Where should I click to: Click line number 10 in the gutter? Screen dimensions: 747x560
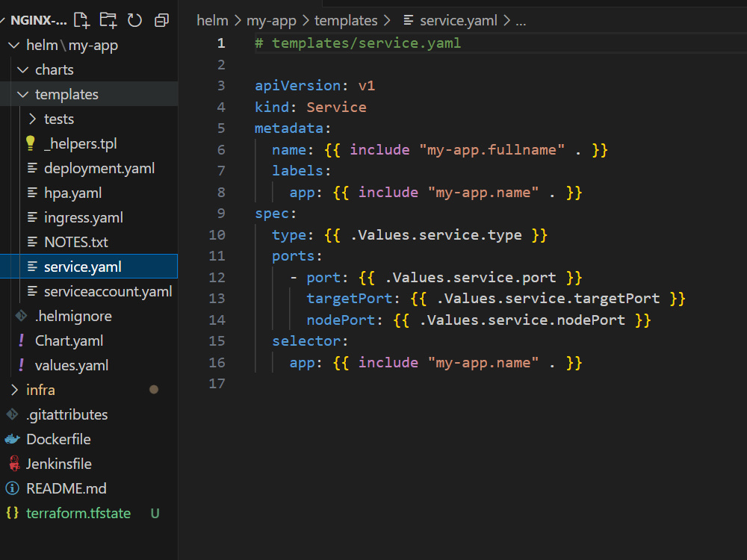click(x=217, y=234)
